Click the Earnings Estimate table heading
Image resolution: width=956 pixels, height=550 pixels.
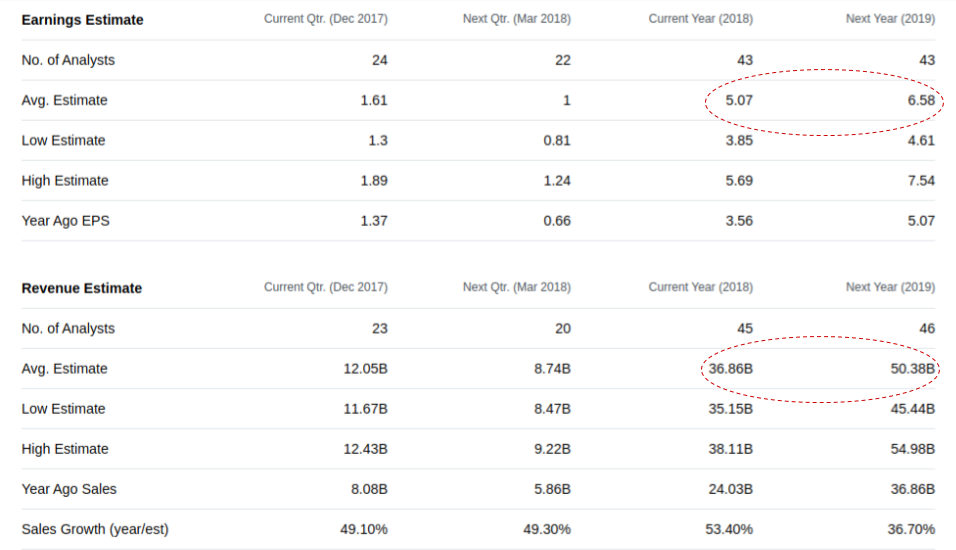(82, 20)
